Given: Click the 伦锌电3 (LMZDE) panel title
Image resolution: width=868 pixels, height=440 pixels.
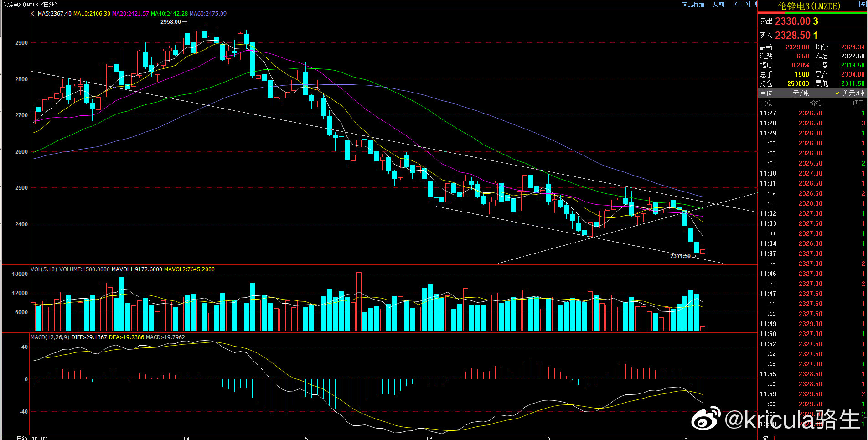Looking at the screenshot, I should [809, 6].
